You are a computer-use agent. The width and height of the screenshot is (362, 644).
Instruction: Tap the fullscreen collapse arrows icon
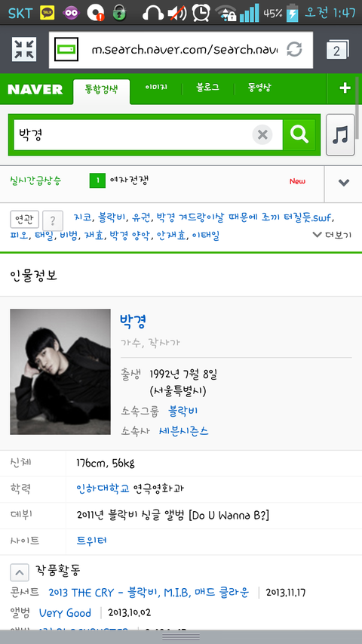[x=24, y=49]
